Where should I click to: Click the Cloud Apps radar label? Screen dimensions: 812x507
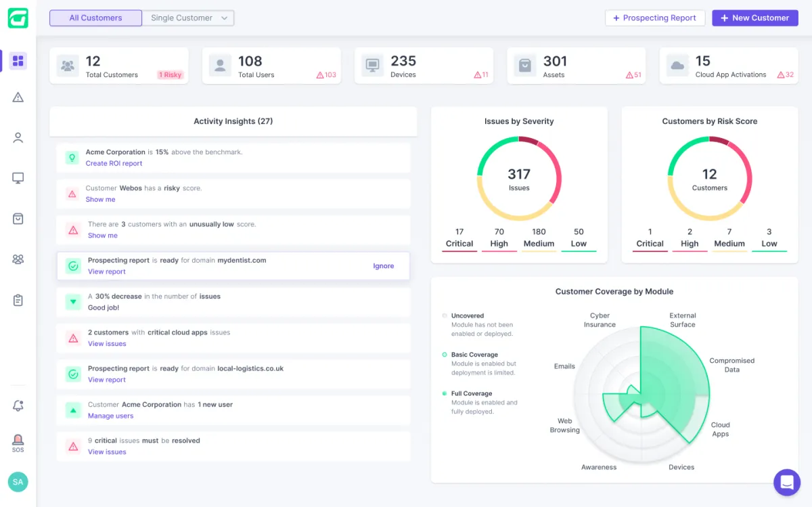(721, 429)
